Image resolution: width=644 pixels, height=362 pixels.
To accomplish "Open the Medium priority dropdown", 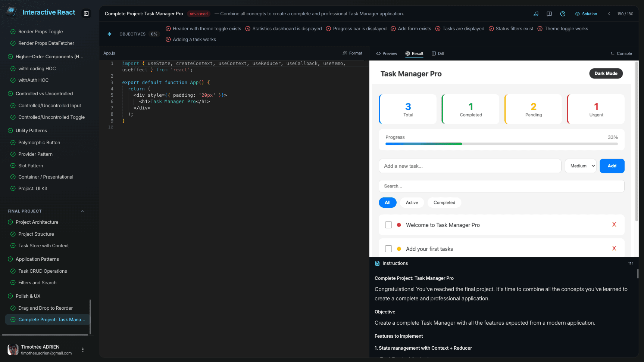I will [x=581, y=165].
